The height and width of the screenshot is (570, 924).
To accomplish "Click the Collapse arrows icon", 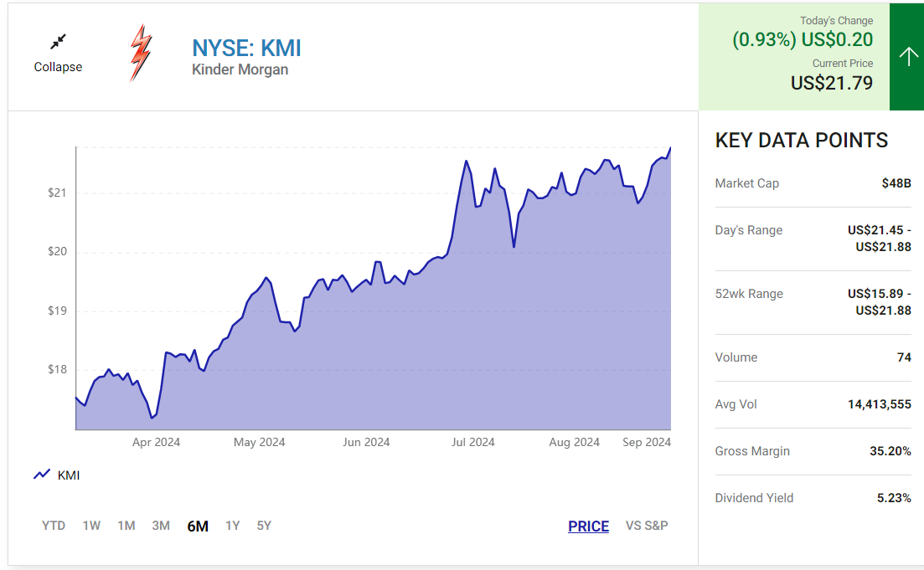I will [58, 41].
